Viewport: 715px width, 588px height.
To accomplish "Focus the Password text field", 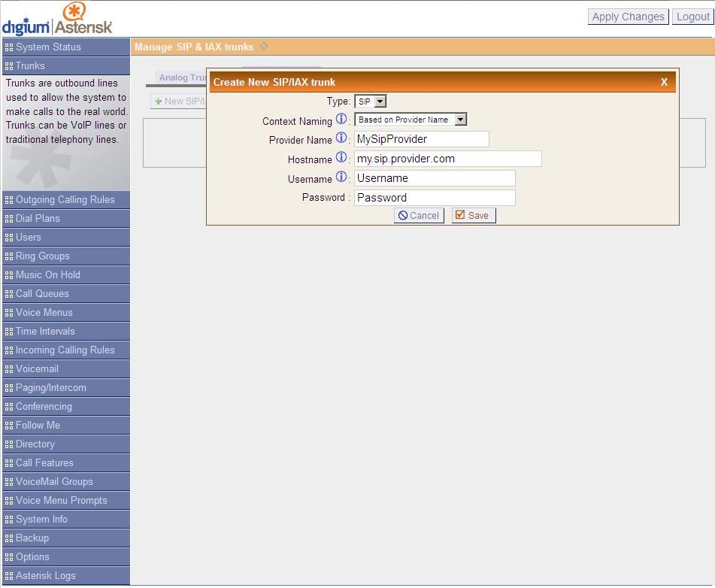I will click(435, 198).
